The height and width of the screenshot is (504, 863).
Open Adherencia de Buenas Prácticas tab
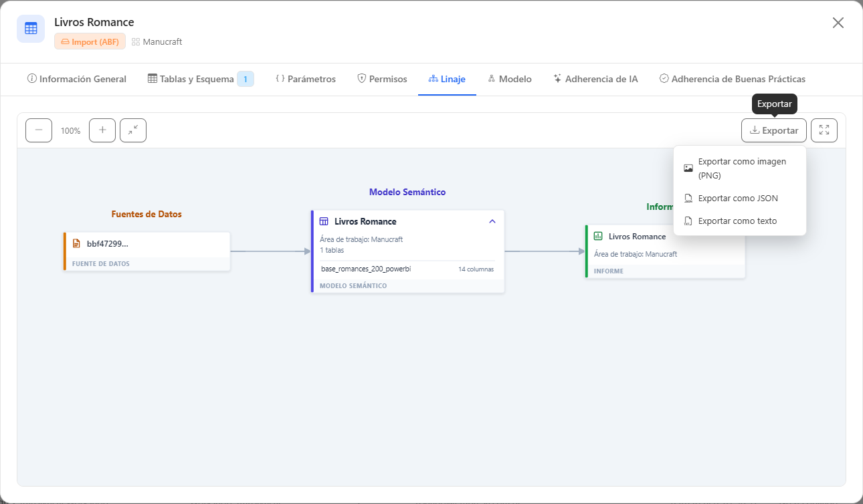pos(732,79)
